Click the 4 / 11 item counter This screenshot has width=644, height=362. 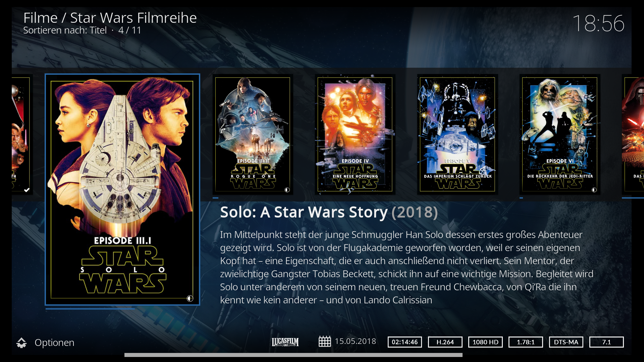[x=130, y=30]
